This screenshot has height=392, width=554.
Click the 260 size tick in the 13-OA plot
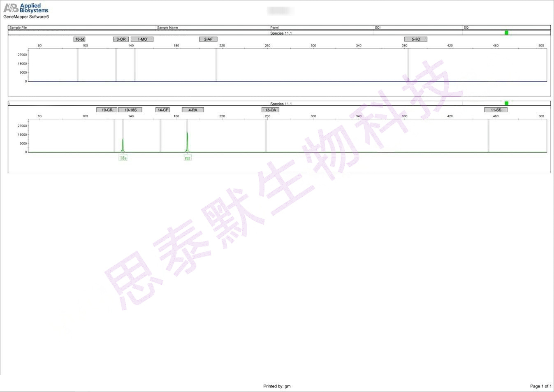point(267,116)
